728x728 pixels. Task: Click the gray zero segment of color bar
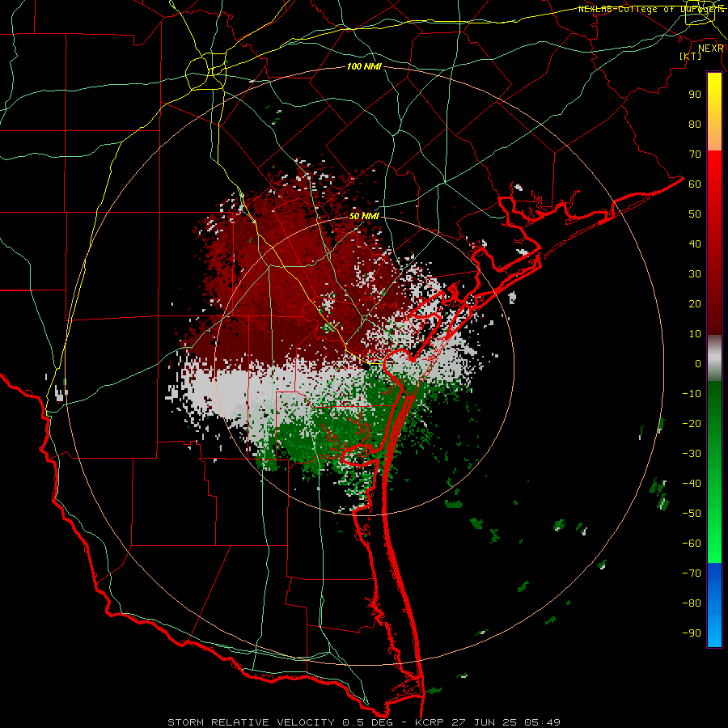tap(714, 358)
